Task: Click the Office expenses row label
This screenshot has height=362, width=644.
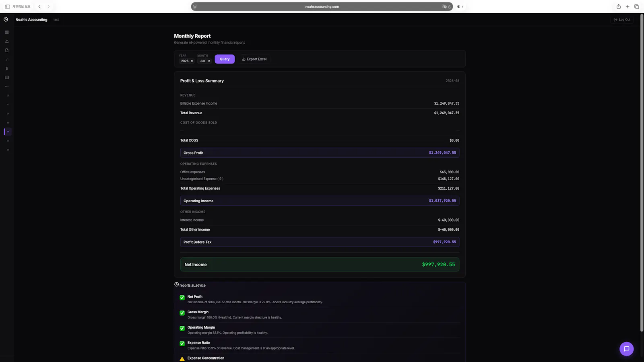Action: click(192, 172)
